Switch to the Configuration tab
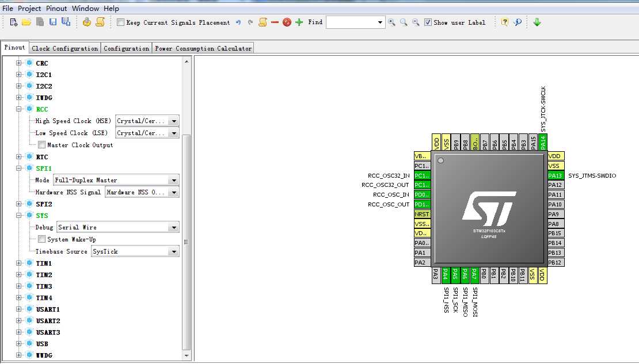639x364 pixels. tap(126, 48)
